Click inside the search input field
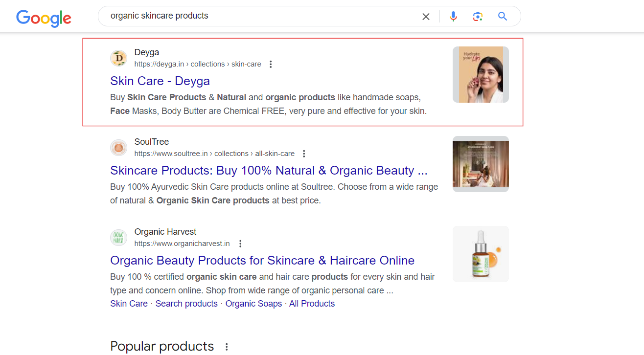This screenshot has width=644, height=355. (x=245, y=16)
